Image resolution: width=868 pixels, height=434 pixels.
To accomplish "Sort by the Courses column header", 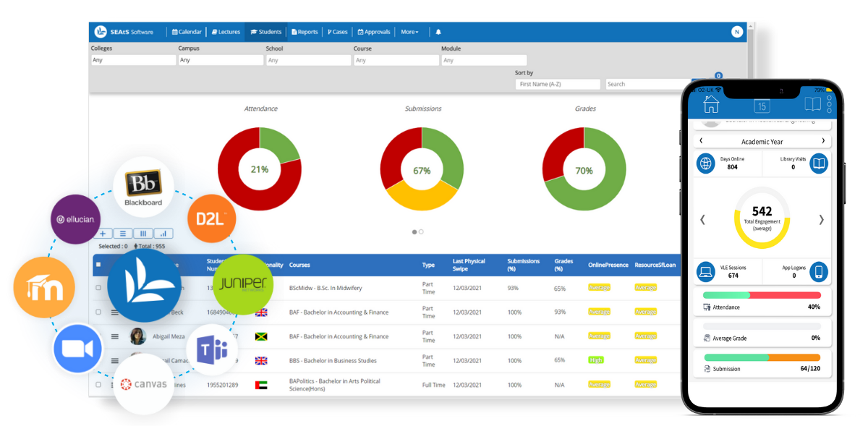I will (299, 265).
